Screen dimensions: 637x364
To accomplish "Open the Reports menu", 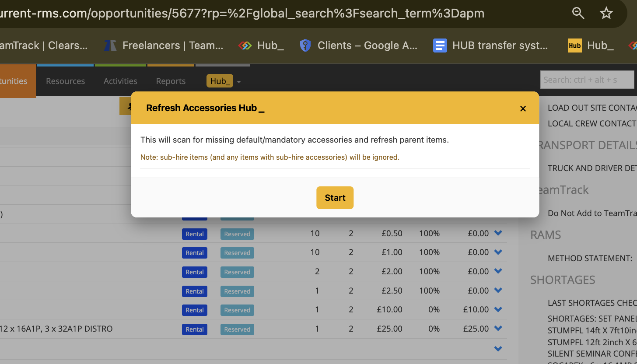I will coord(171,81).
